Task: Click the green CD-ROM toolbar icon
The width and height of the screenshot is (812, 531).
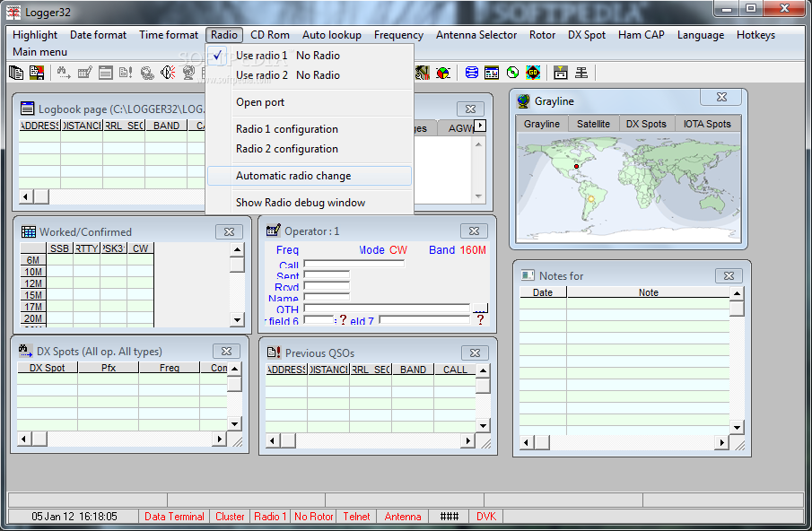Action: coord(512,73)
